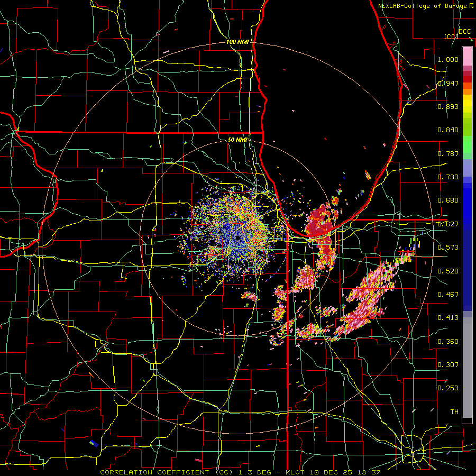Click the TH threshold legend label
Image resolution: width=476 pixels, height=476 pixels.
pyautogui.click(x=454, y=412)
